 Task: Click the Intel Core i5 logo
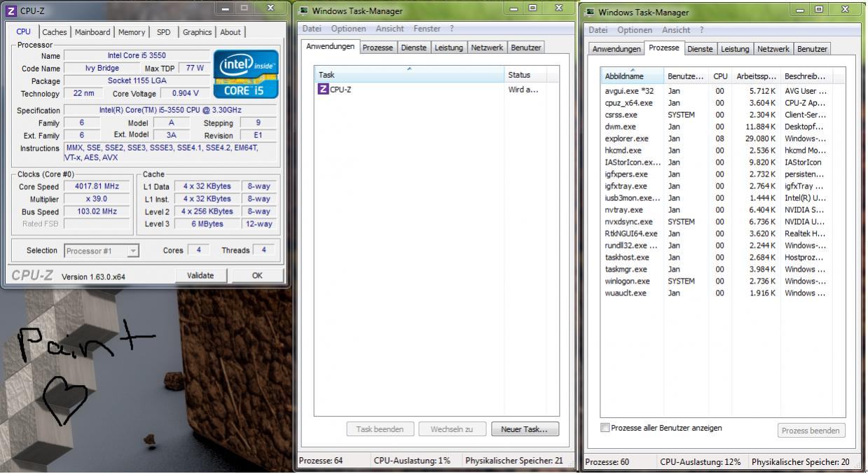246,74
